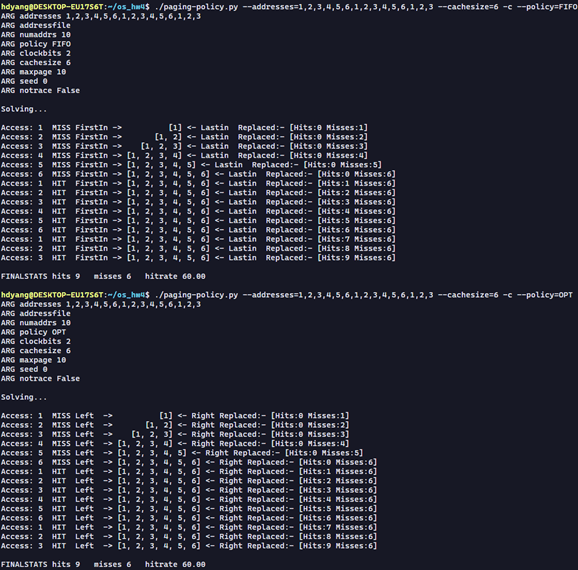Click the first FINALSTATS hitrate 60.00 line
The image size is (578, 570).
click(103, 276)
